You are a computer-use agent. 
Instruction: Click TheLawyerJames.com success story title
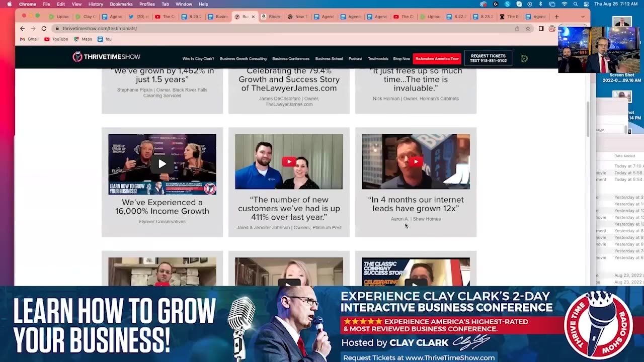pos(289,79)
